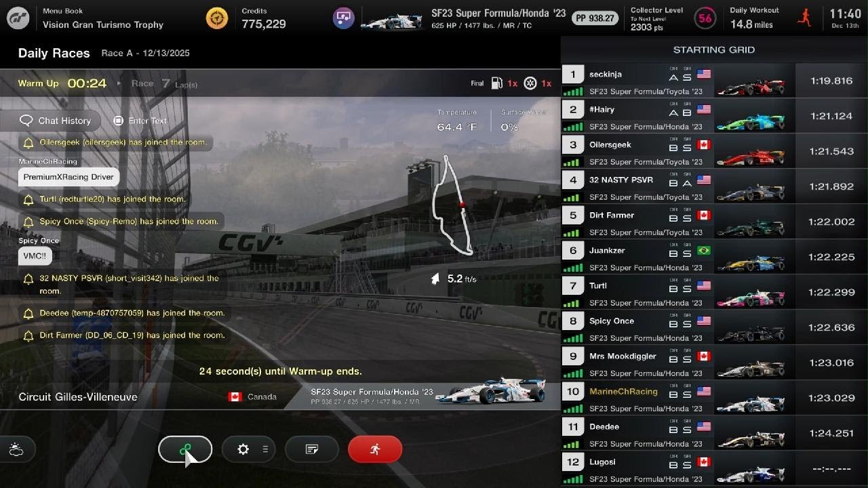Click the Enter Text chat field
Screen dimensions: 868x488
pyautogui.click(x=140, y=121)
